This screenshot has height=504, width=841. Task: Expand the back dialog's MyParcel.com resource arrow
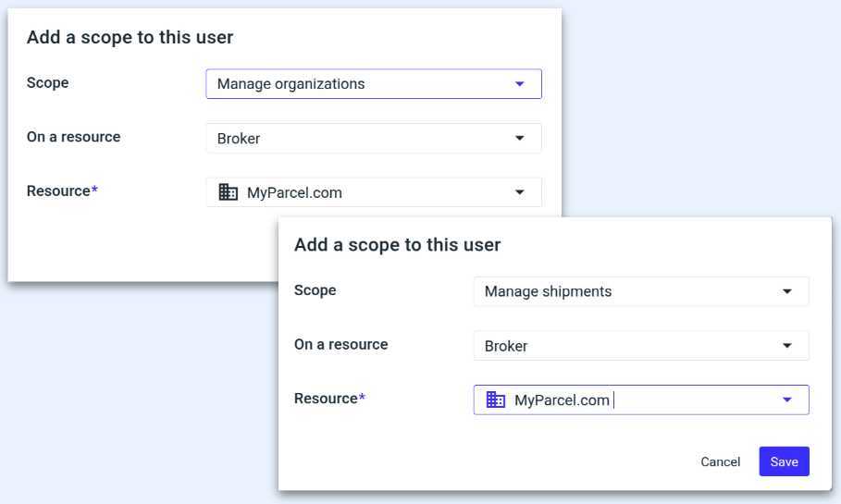tap(519, 192)
